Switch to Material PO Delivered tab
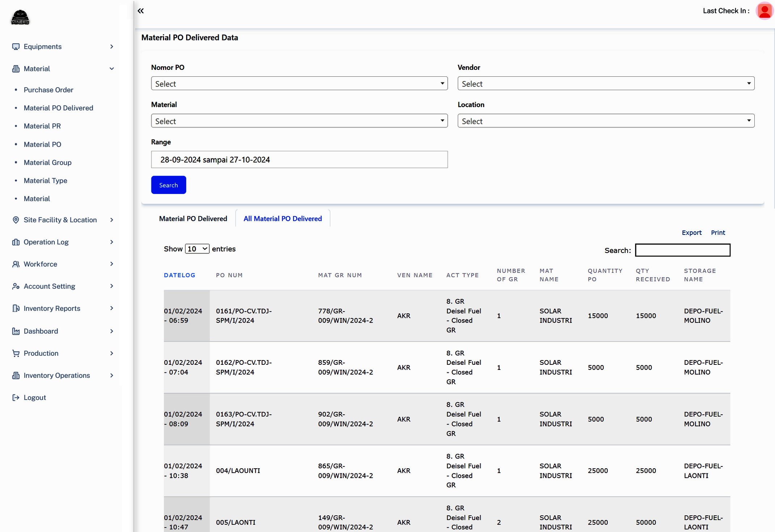 click(193, 219)
